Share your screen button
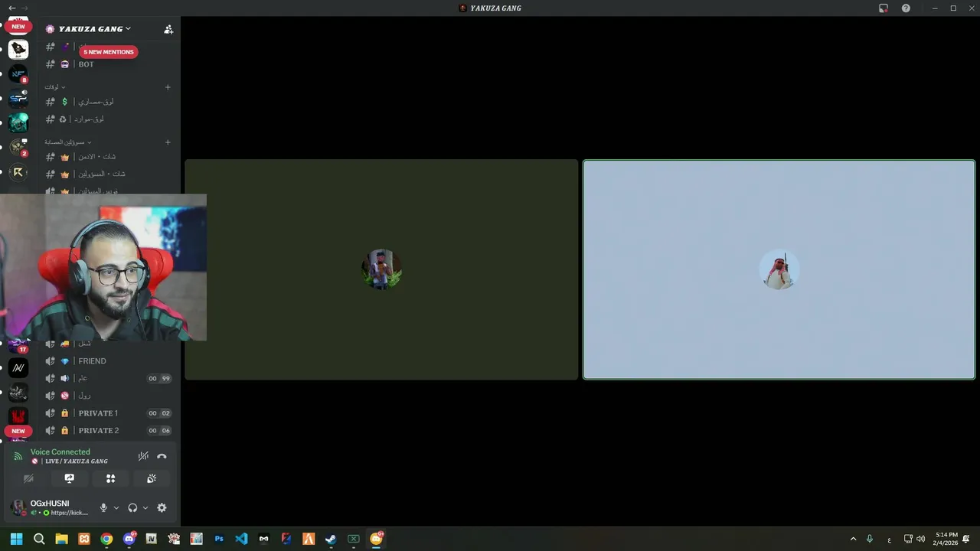The width and height of the screenshot is (980, 551). click(70, 478)
